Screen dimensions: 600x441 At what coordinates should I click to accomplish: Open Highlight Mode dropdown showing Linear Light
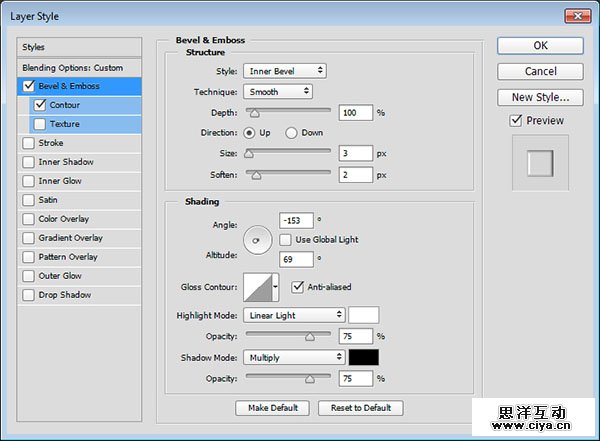[294, 315]
